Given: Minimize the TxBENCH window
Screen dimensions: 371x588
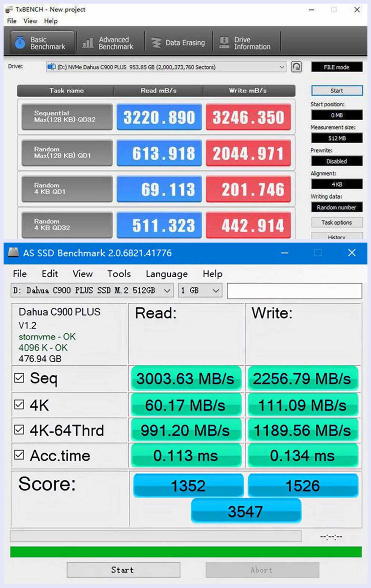Looking at the screenshot, I should (x=312, y=10).
